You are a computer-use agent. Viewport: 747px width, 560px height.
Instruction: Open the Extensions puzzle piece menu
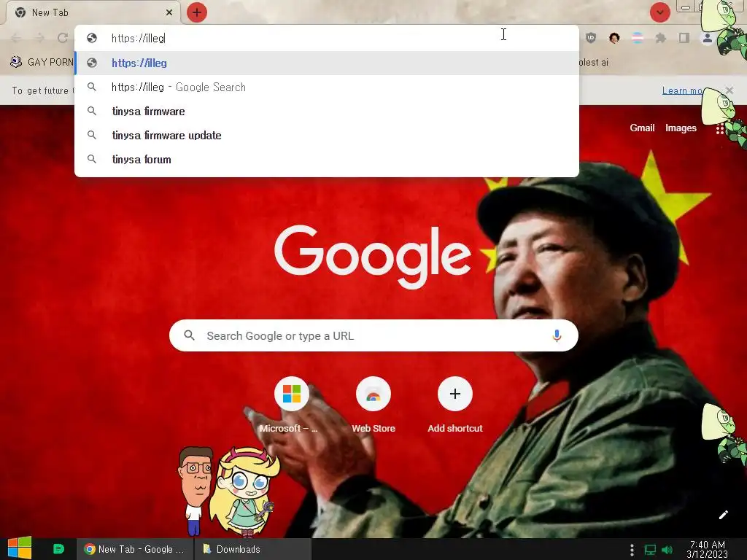click(661, 38)
